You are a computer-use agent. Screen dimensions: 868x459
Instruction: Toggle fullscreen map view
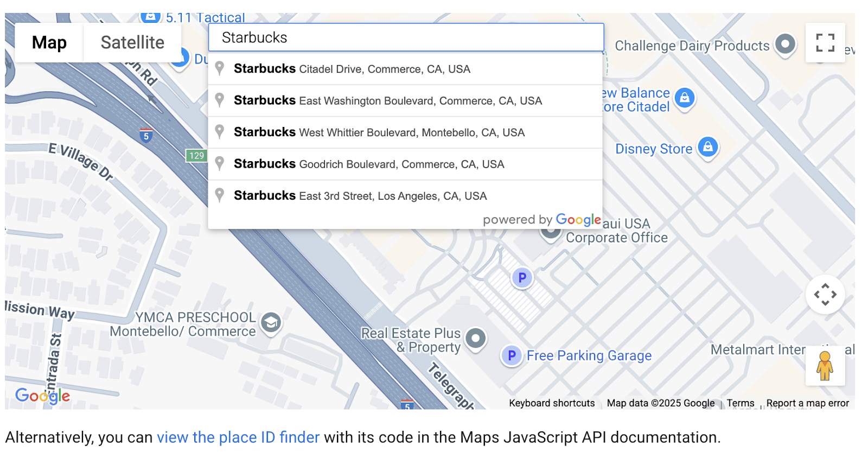point(825,42)
